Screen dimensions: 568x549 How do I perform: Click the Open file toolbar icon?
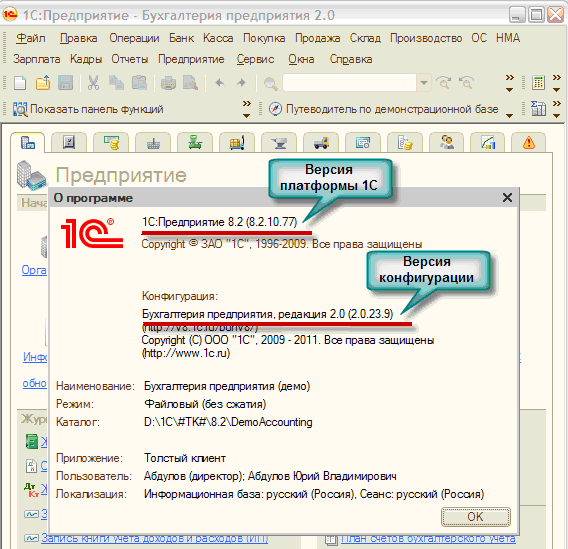click(43, 83)
